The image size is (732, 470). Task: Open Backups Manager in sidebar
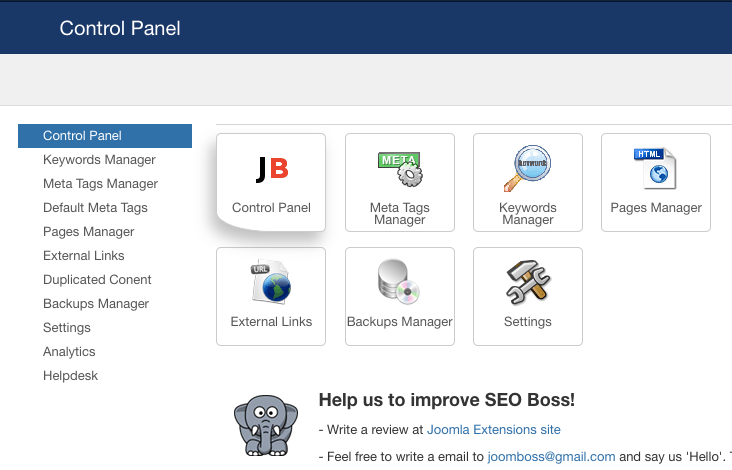tap(96, 304)
